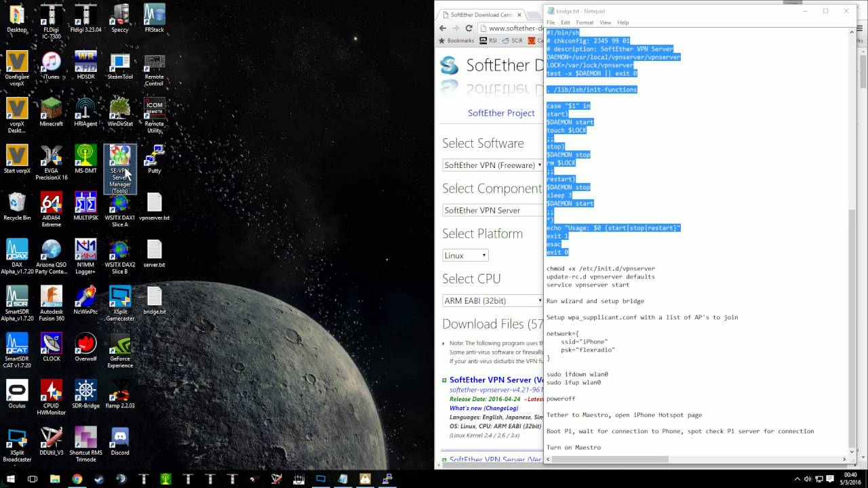
Task: Open the XSplit Gamecaster desktop icon
Action: [120, 304]
